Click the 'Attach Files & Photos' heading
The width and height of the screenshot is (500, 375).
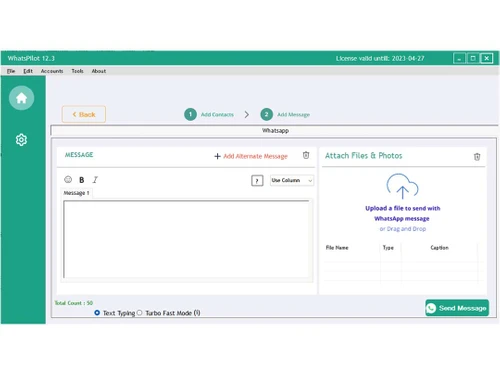pos(364,156)
